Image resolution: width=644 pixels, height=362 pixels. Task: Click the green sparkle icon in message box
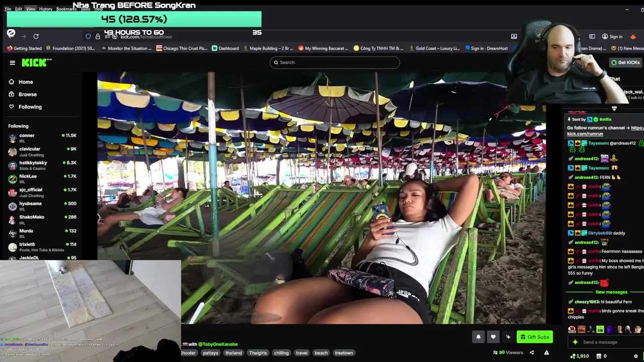click(575, 342)
